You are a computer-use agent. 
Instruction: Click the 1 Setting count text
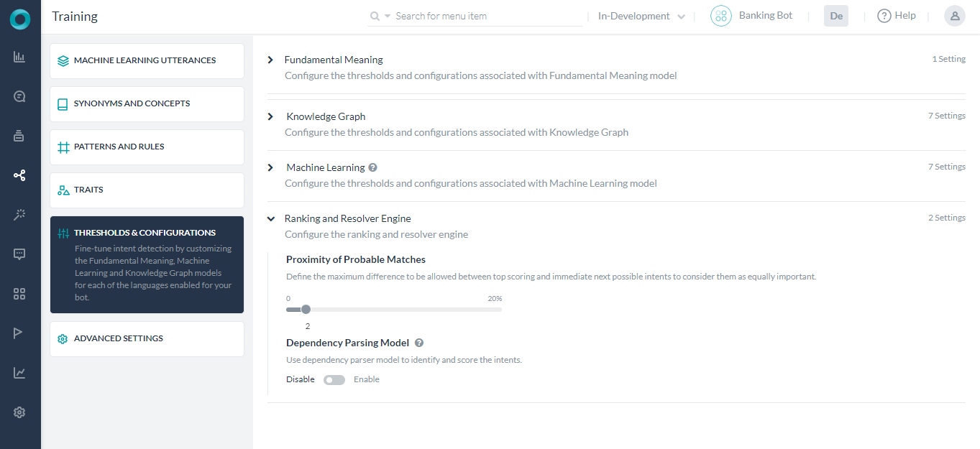click(949, 59)
